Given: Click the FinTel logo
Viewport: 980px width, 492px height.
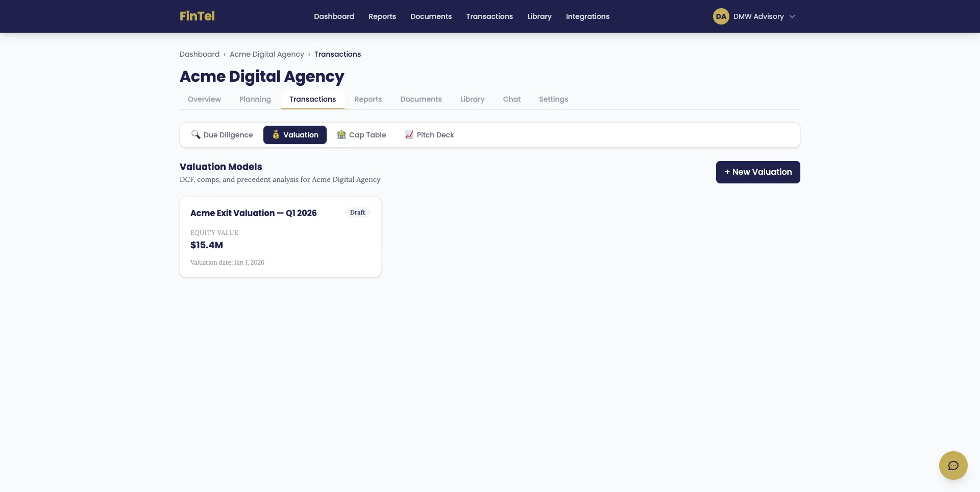Looking at the screenshot, I should point(197,16).
